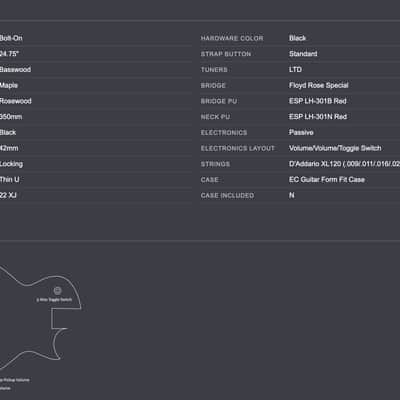Click the 'Locking' spec value
Viewport: 400px width, 400px height.
11,164
